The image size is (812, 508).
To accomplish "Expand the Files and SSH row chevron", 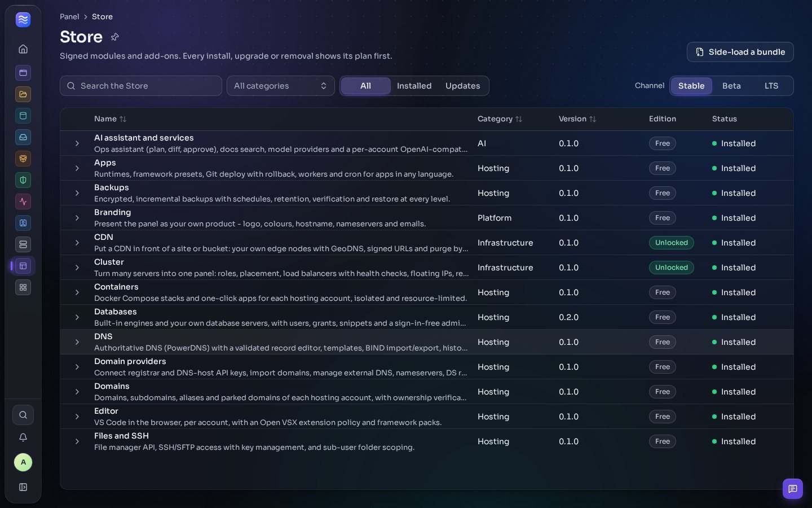I will tap(77, 441).
